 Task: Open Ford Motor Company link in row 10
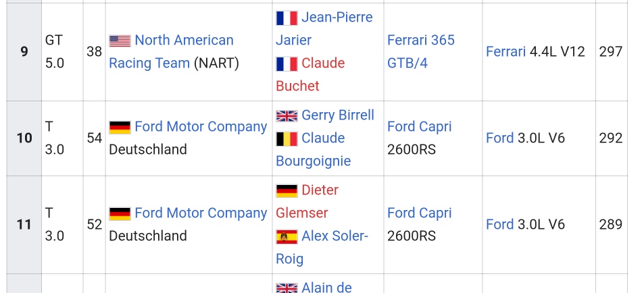(x=201, y=126)
